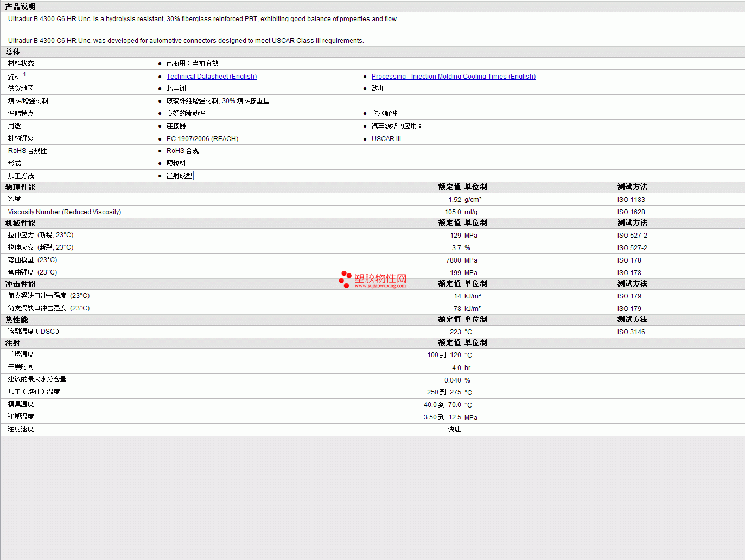Click the 玻璃纤维增强材料, 30% filler value
The image size is (745, 560).
tap(218, 101)
